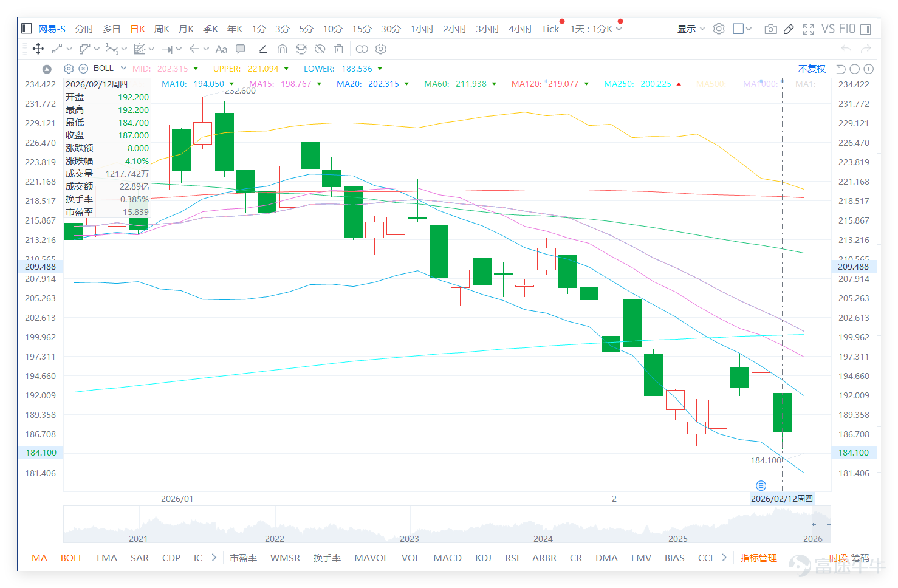898x588 pixels.
Task: Activate the pen drawing mode icon
Action: (789, 29)
